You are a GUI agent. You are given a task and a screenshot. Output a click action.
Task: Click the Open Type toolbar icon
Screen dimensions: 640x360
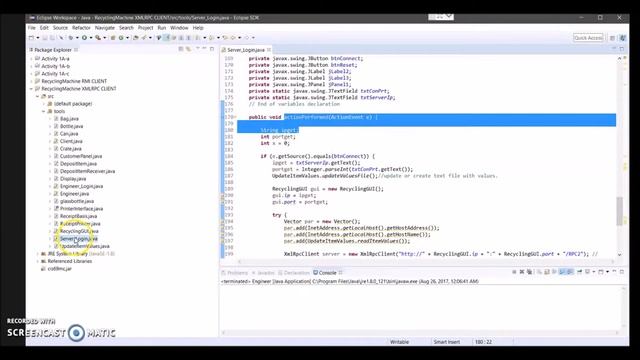click(136, 38)
